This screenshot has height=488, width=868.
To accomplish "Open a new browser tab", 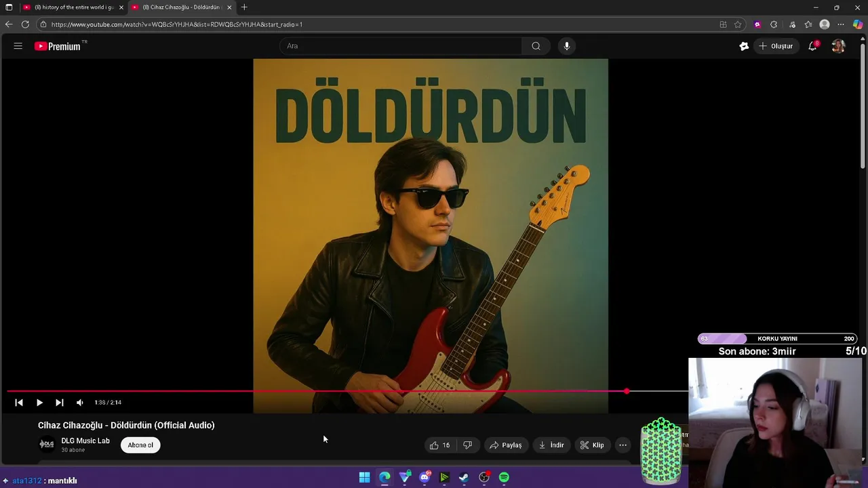I will pyautogui.click(x=244, y=7).
